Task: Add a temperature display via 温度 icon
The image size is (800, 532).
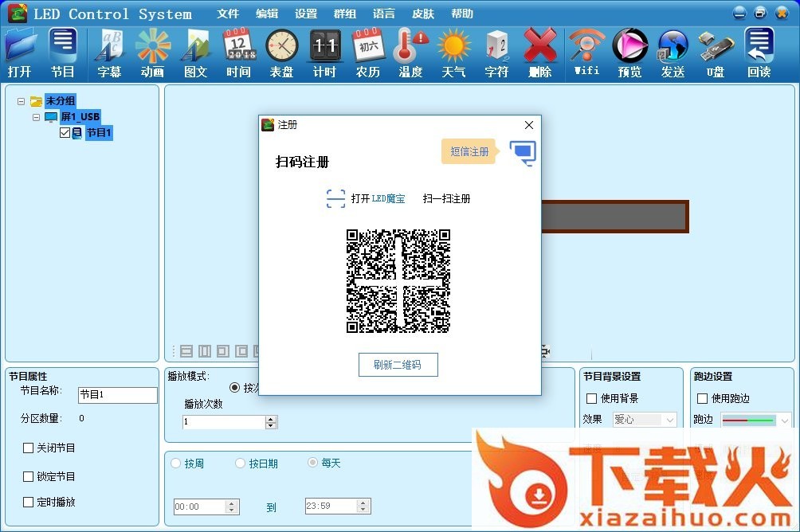Action: pyautogui.click(x=410, y=53)
